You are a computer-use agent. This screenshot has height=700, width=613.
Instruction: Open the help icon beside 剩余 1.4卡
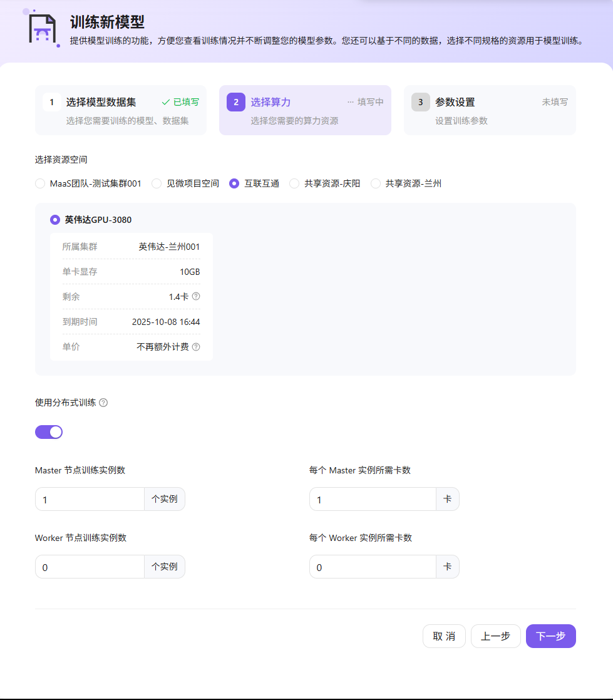tap(197, 296)
